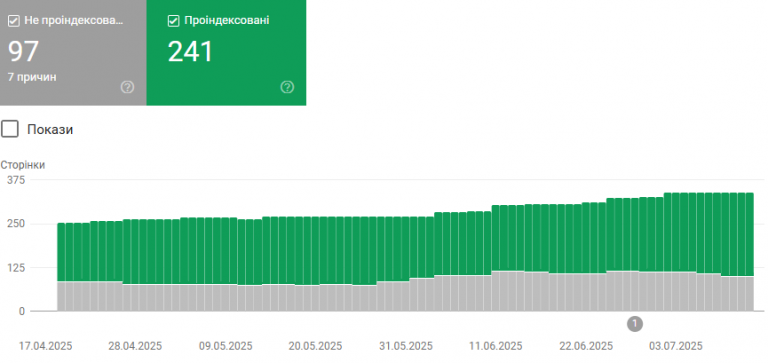
Task: Click the date label 31.05.2025
Action: (406, 346)
